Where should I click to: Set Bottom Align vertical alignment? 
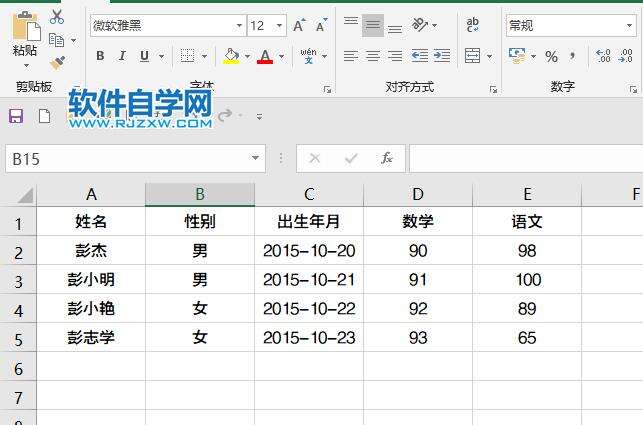[395, 27]
